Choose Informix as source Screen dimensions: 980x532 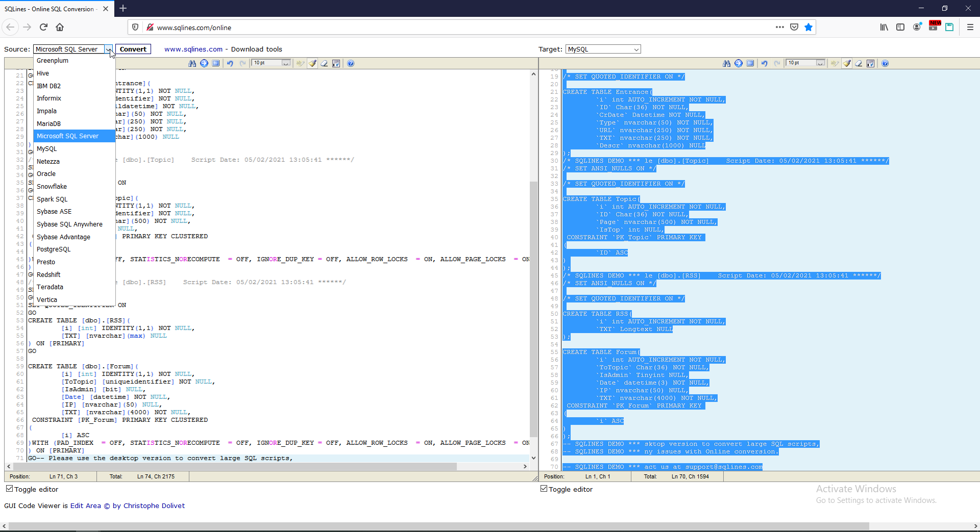[x=75, y=98]
